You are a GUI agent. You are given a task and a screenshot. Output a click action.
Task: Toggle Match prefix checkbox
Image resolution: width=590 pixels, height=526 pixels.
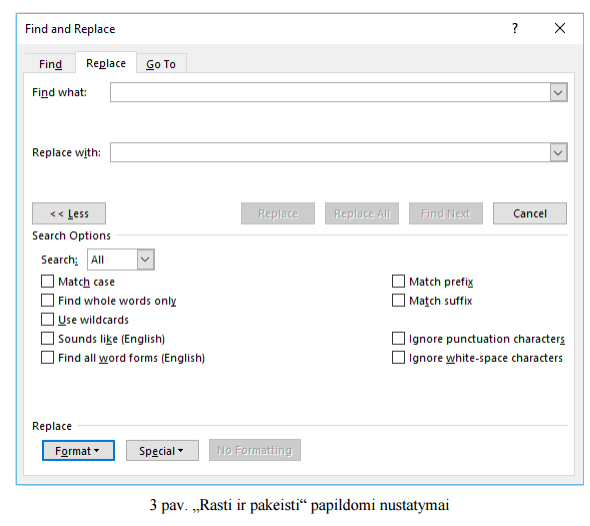click(398, 281)
